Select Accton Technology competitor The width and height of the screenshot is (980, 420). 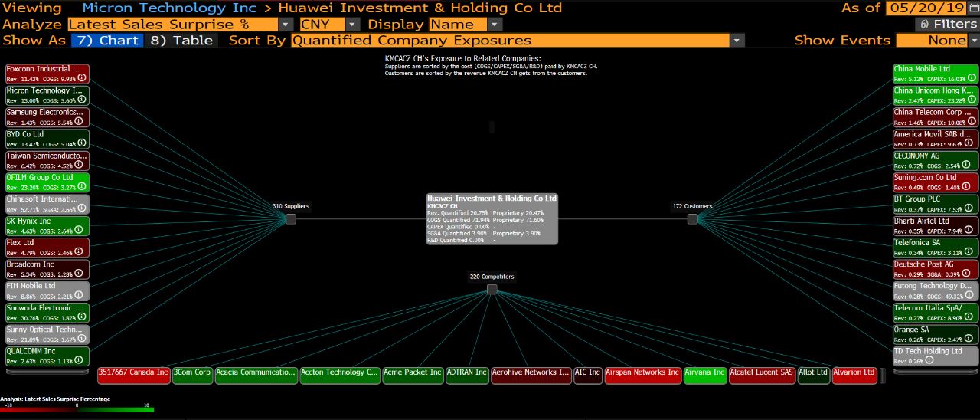tap(339, 376)
